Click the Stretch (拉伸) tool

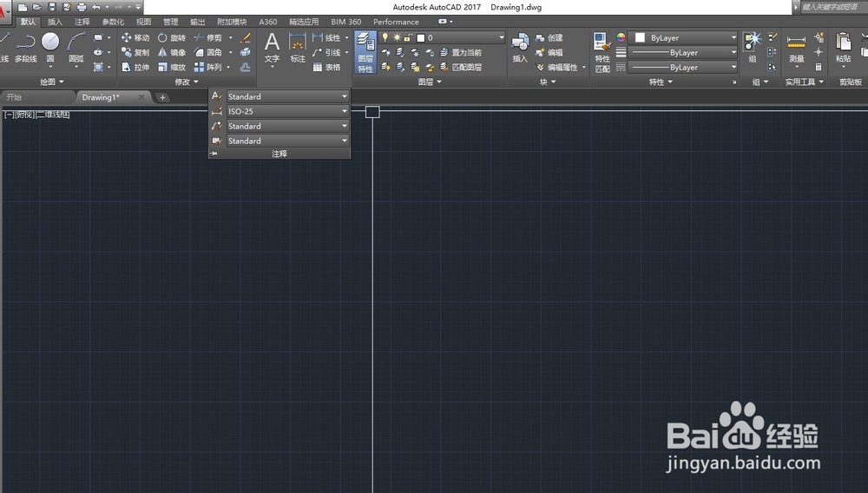[135, 67]
